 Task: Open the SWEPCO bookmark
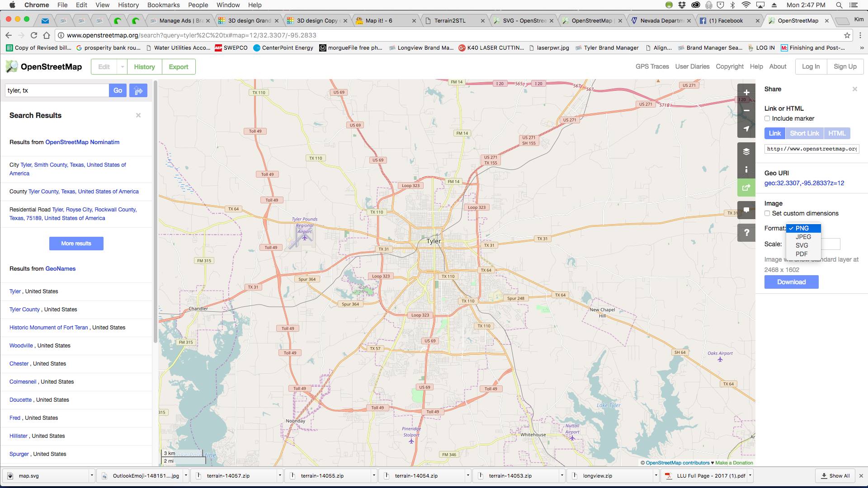click(231, 48)
